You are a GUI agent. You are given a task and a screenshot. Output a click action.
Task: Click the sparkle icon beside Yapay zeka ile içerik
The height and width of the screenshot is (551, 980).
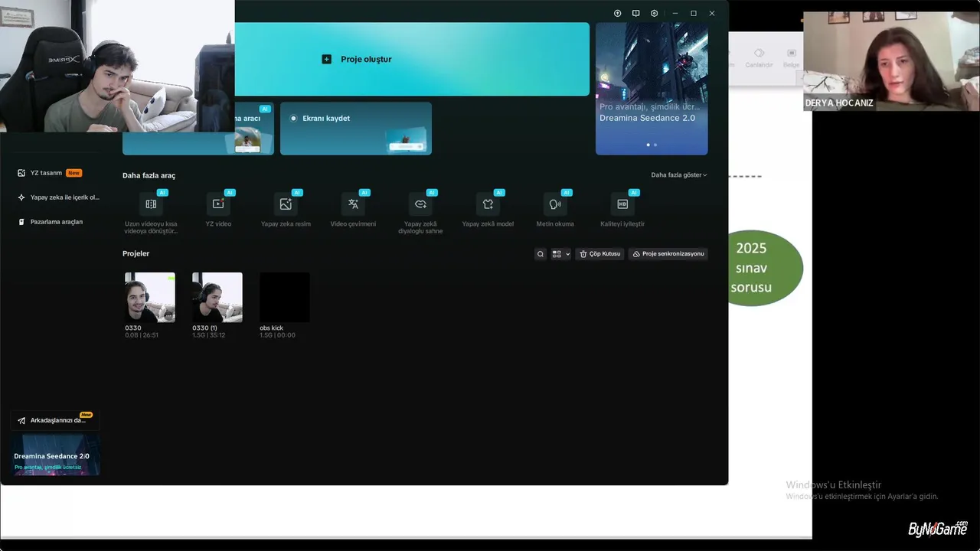[x=21, y=197]
